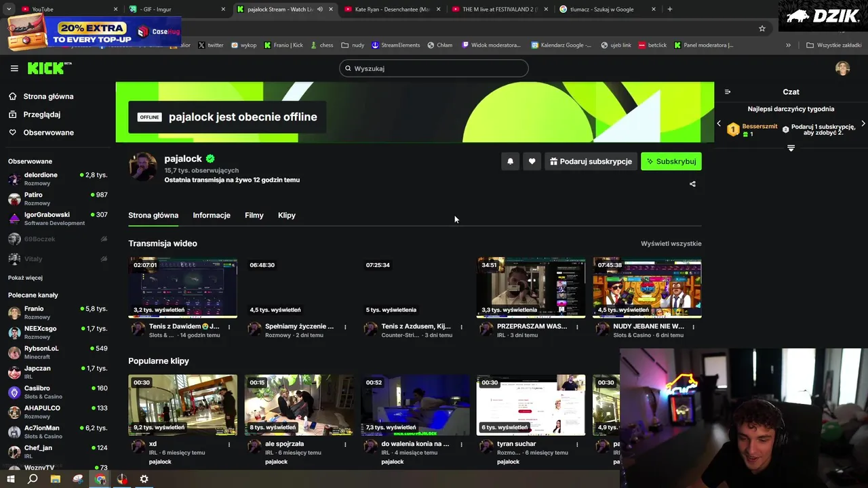Show previous top gifter
The width and height of the screenshot is (868, 488).
719,123
